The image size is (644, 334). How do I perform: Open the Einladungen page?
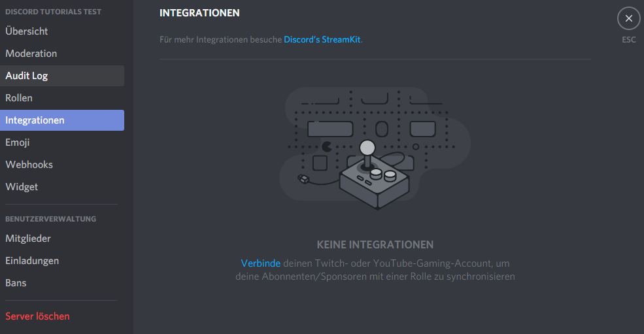pos(32,261)
